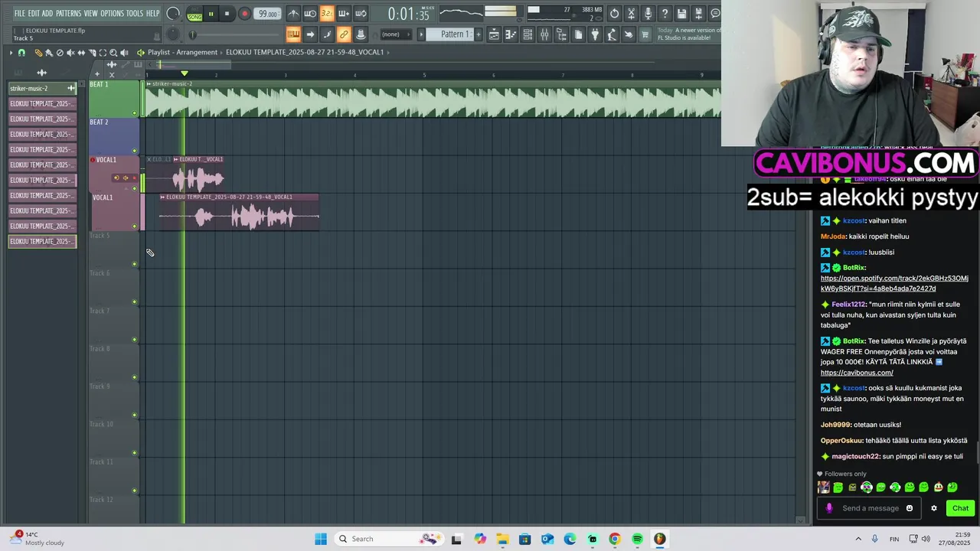Open the EDIT menu
The image size is (980, 551).
coord(34,14)
